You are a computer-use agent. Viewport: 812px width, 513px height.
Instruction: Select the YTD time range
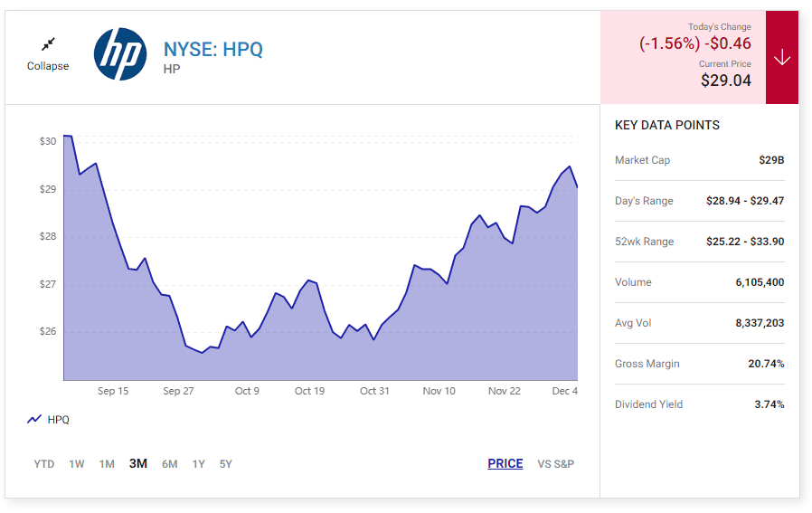tap(44, 464)
